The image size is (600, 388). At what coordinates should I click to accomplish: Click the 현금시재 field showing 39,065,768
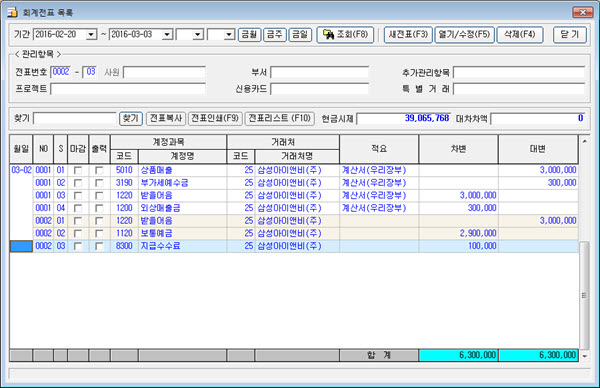404,119
